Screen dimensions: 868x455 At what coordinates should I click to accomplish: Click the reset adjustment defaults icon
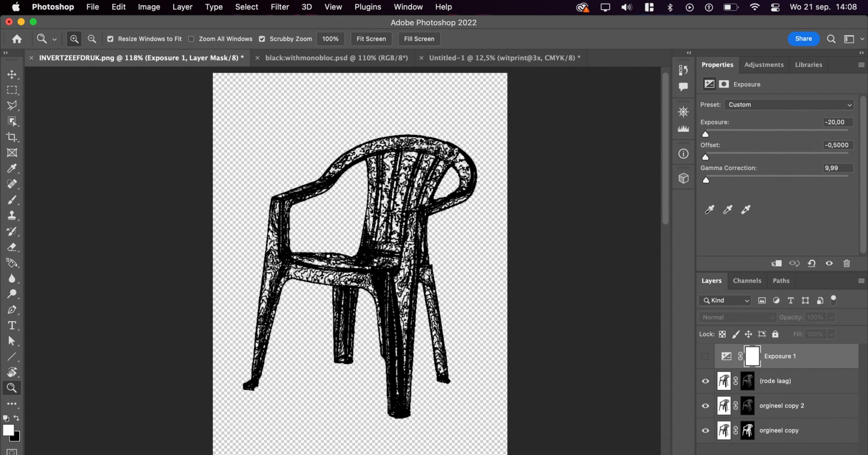tap(811, 263)
